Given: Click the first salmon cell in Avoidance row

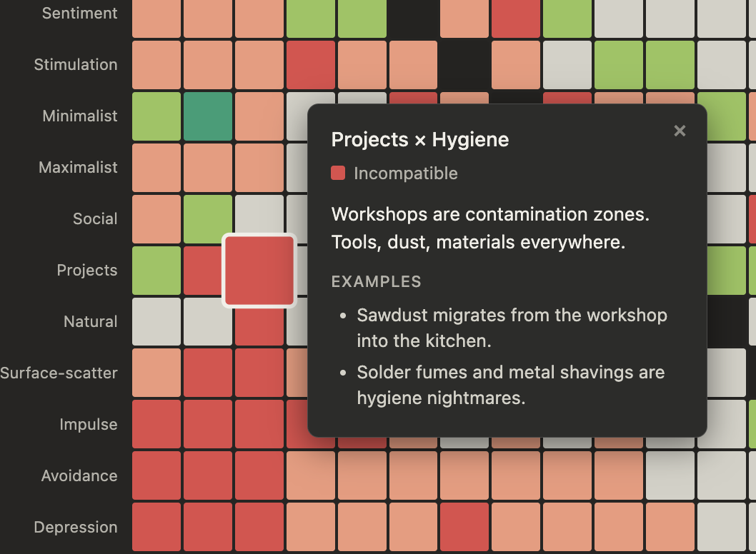Looking at the screenshot, I should tap(311, 475).
